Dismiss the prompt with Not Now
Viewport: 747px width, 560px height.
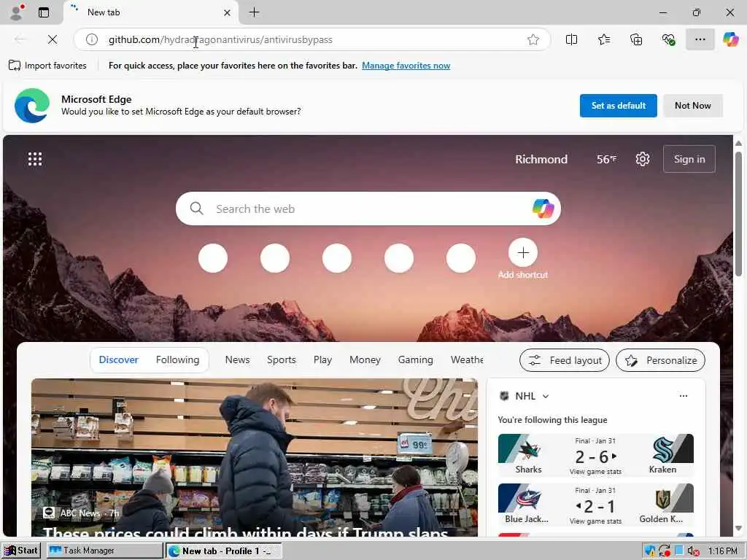pyautogui.click(x=693, y=106)
